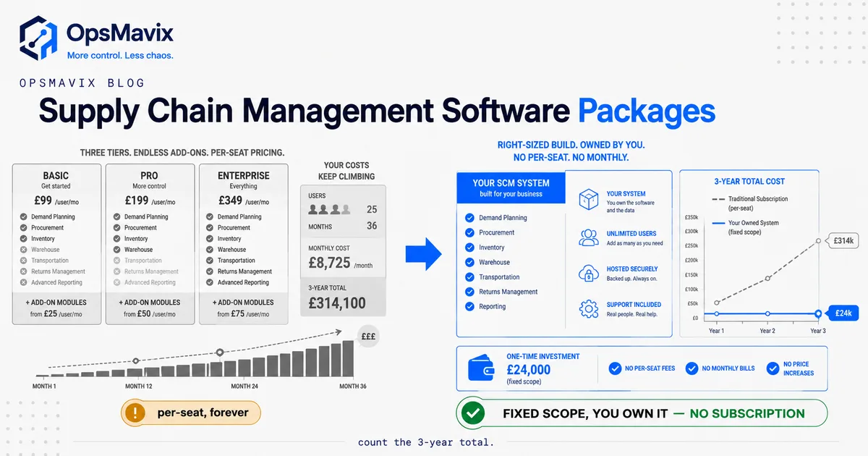Screen dimensions: 868x456
Task: Click Add-On Modules in Pro card
Action: pyautogui.click(x=150, y=303)
